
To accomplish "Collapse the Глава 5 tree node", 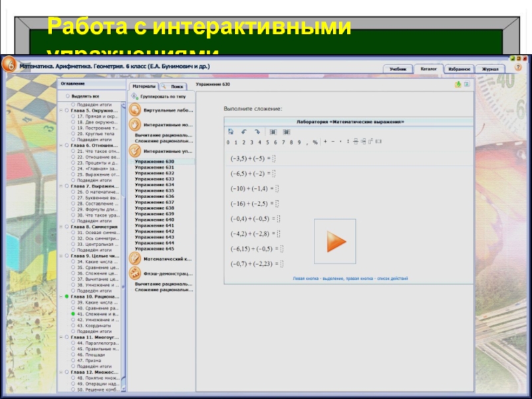I will click(x=61, y=110).
